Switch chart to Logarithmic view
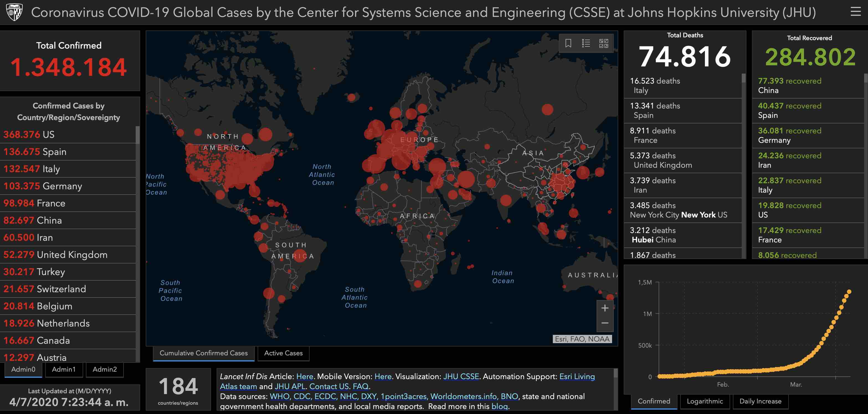The image size is (868, 414). [705, 401]
